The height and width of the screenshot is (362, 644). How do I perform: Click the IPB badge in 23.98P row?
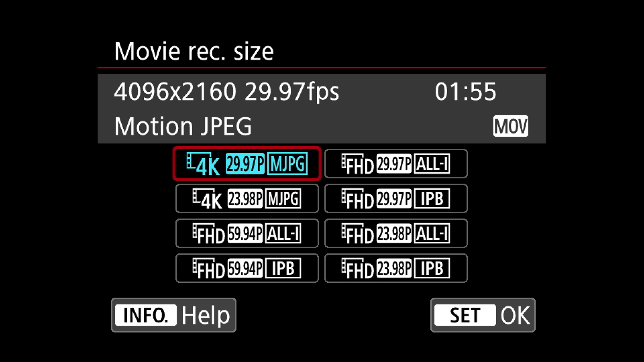432,268
